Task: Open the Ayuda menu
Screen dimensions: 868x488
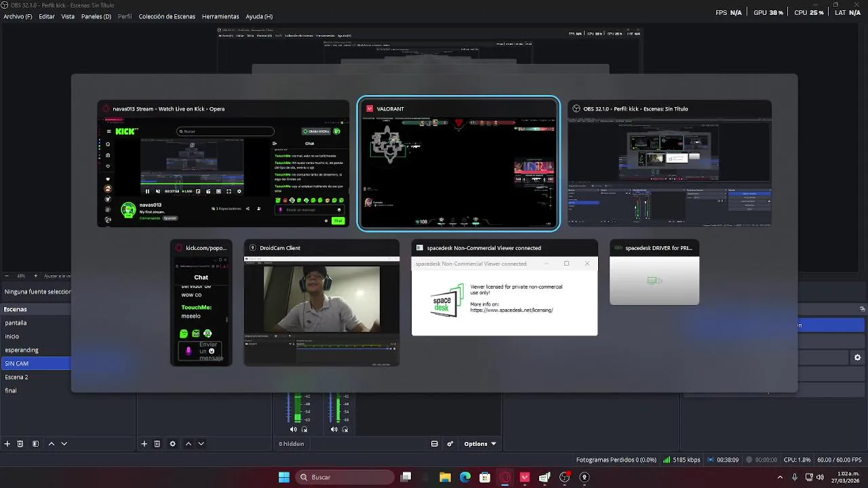Action: point(259,16)
